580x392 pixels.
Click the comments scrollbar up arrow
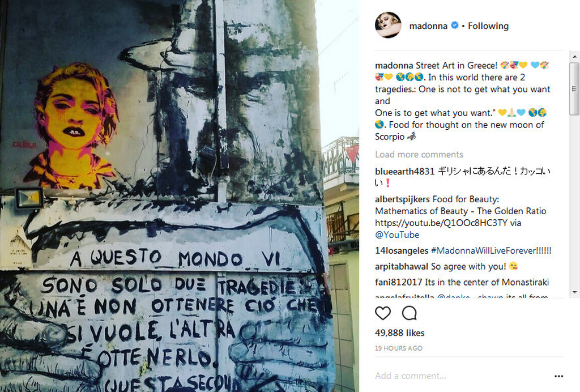pyautogui.click(x=574, y=57)
